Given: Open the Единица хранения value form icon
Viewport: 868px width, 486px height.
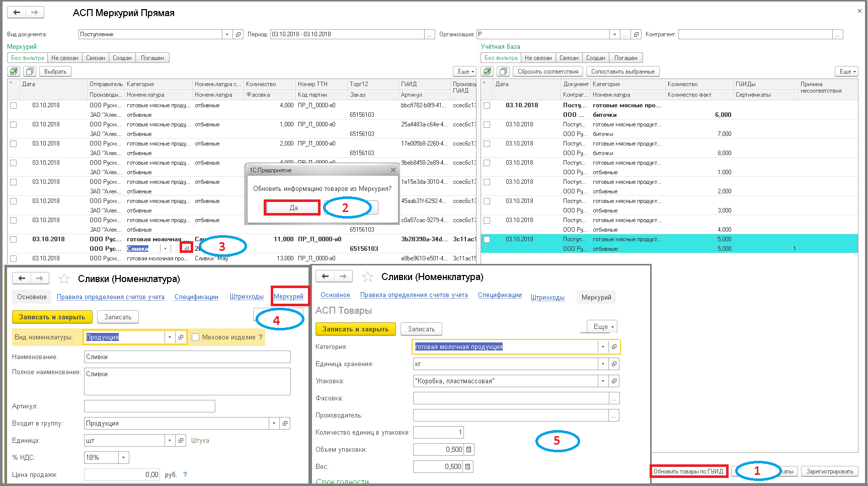Looking at the screenshot, I should pos(614,364).
